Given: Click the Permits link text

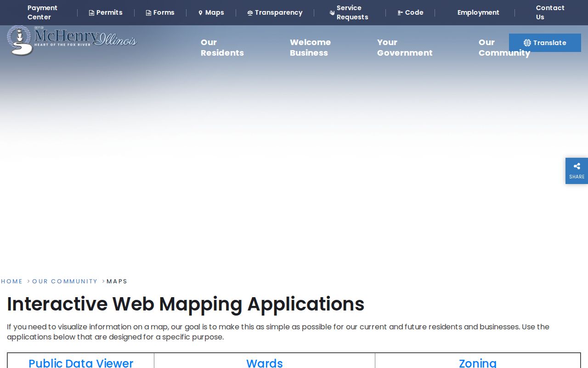Looking at the screenshot, I should (x=109, y=12).
